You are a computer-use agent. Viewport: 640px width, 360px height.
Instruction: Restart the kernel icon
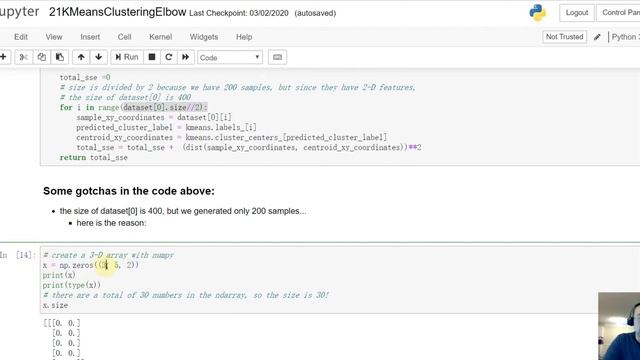coord(169,57)
